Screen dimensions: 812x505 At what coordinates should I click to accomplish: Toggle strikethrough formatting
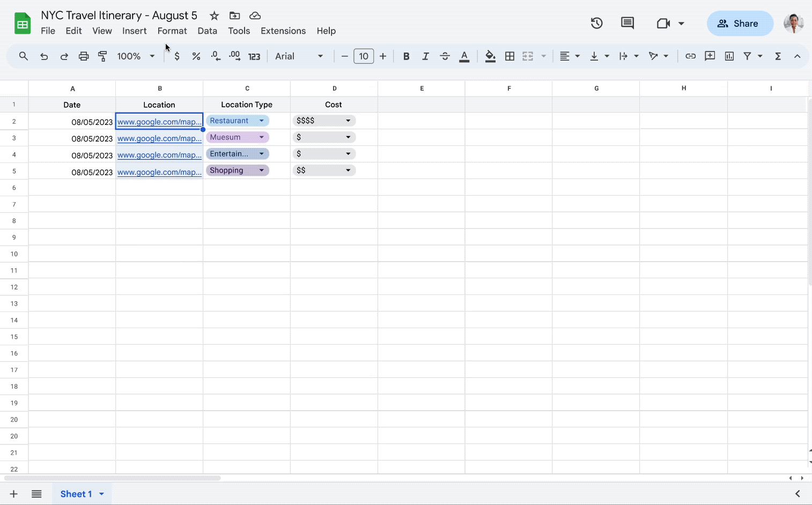(445, 56)
